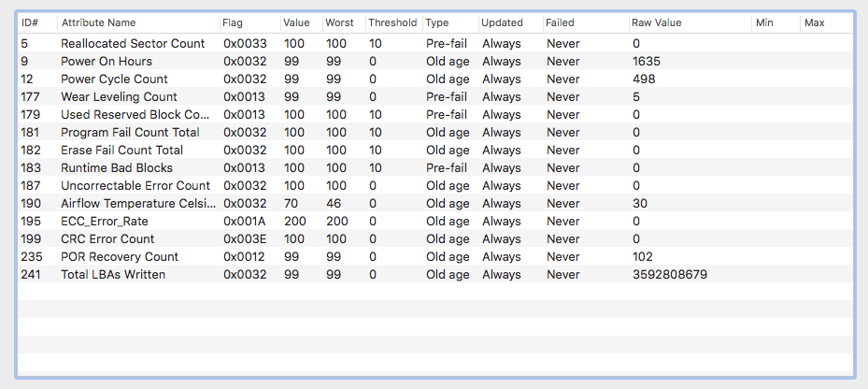Select the Power Cycle Count row
This screenshot has height=389, width=868.
[x=435, y=79]
